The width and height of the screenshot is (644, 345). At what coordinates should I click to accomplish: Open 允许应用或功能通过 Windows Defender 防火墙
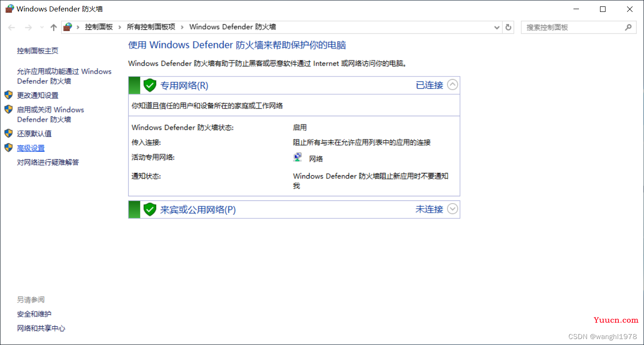coord(64,76)
